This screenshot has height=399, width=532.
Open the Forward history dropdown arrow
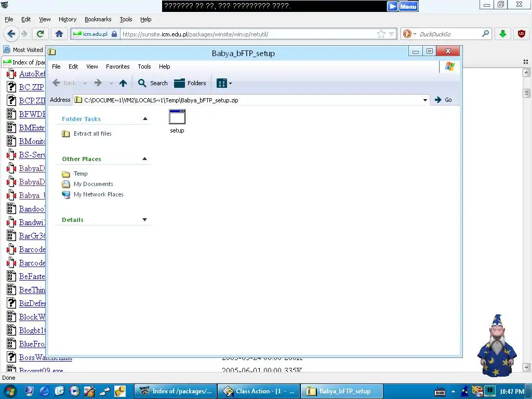click(x=111, y=83)
